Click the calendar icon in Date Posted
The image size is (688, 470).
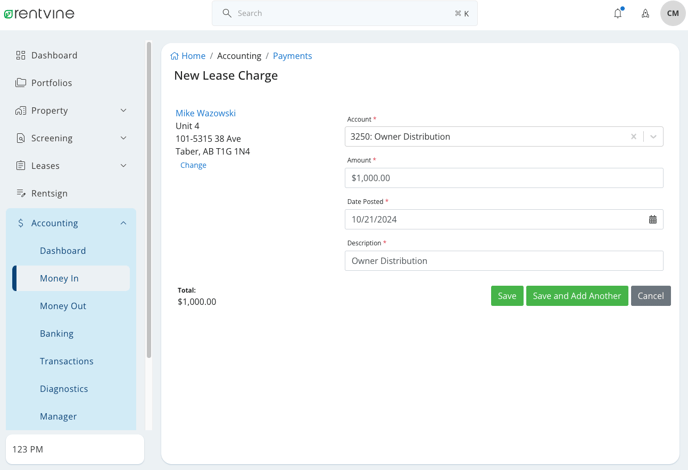tap(652, 219)
